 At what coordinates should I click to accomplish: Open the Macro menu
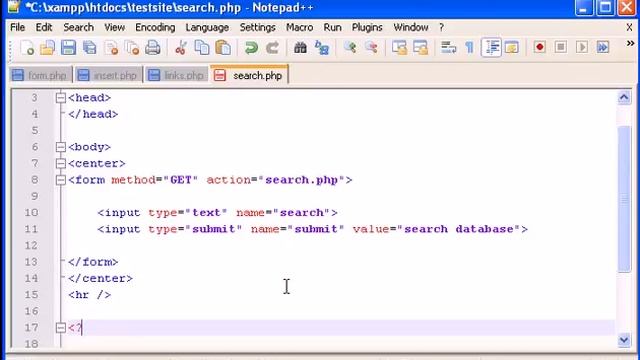300,27
